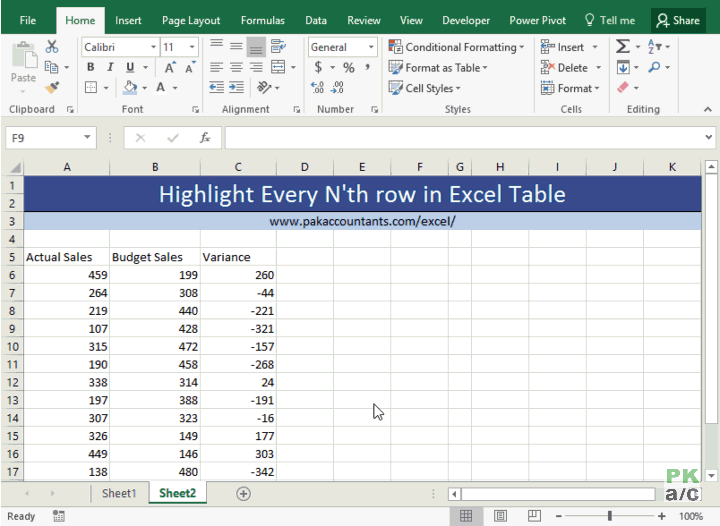This screenshot has width=720, height=526.
Task: Click the Cut scissors icon
Action: [52, 47]
